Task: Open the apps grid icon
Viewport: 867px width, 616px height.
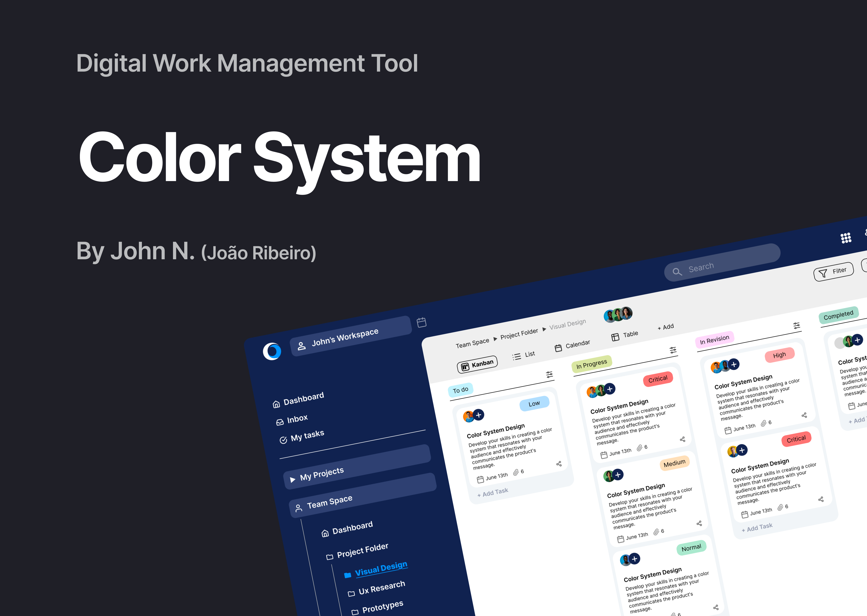Action: 846,238
